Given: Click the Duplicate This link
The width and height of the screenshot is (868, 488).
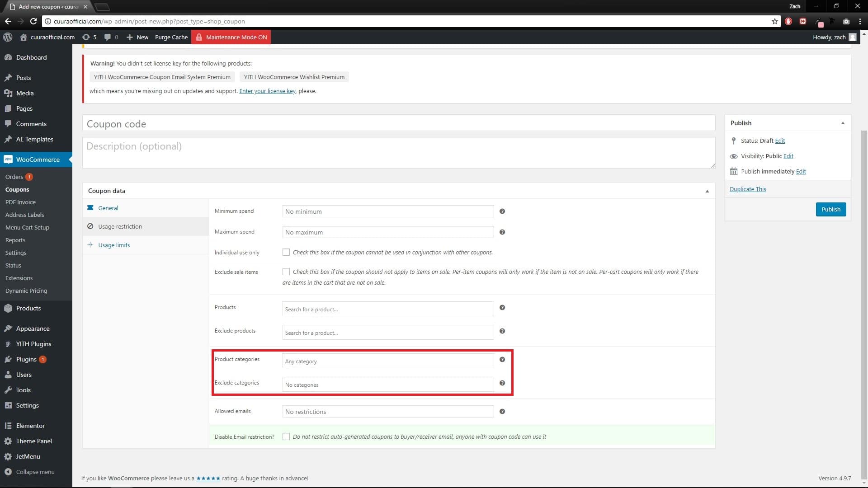Looking at the screenshot, I should tap(748, 189).
